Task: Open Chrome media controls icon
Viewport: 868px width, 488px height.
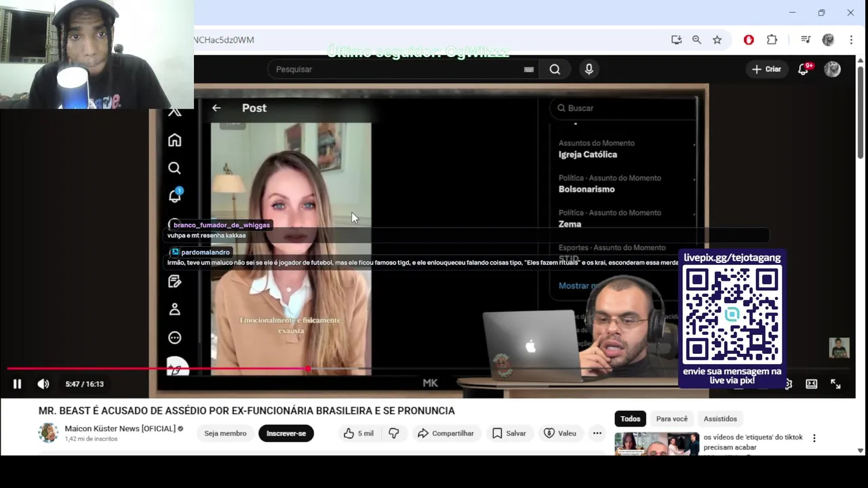Action: pyautogui.click(x=805, y=40)
